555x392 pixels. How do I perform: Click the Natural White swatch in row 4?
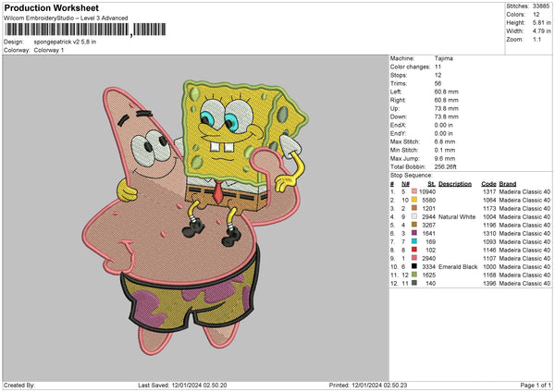414,216
